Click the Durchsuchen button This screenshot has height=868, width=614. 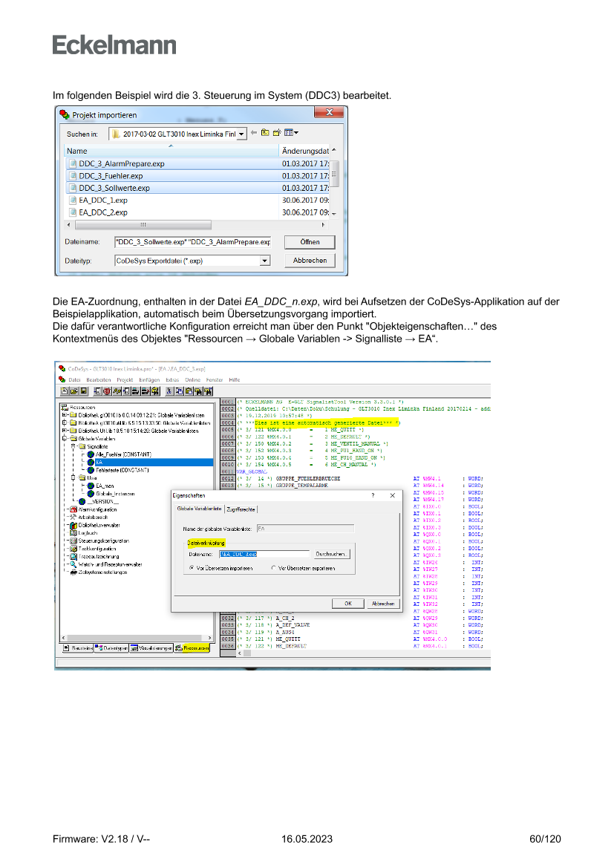[x=331, y=554]
